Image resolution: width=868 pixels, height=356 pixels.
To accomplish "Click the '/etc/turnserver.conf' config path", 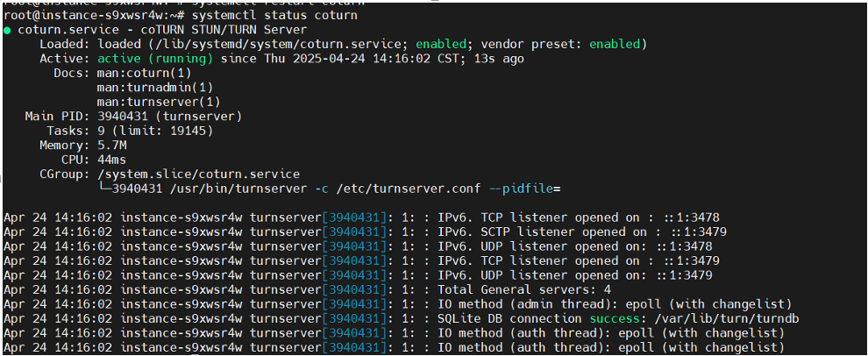I will tap(409, 189).
